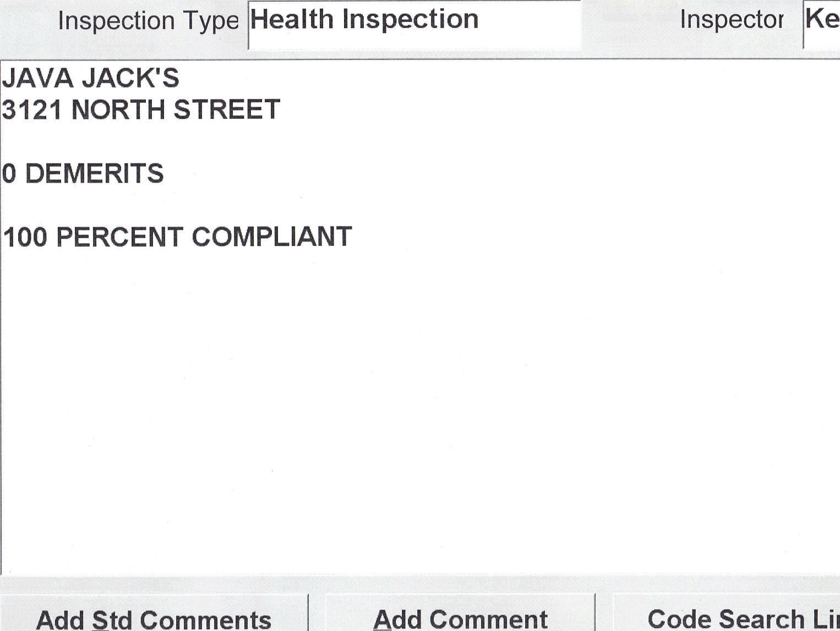
Task: Click the word Health in Inspection Type
Action: pyautogui.click(x=292, y=20)
